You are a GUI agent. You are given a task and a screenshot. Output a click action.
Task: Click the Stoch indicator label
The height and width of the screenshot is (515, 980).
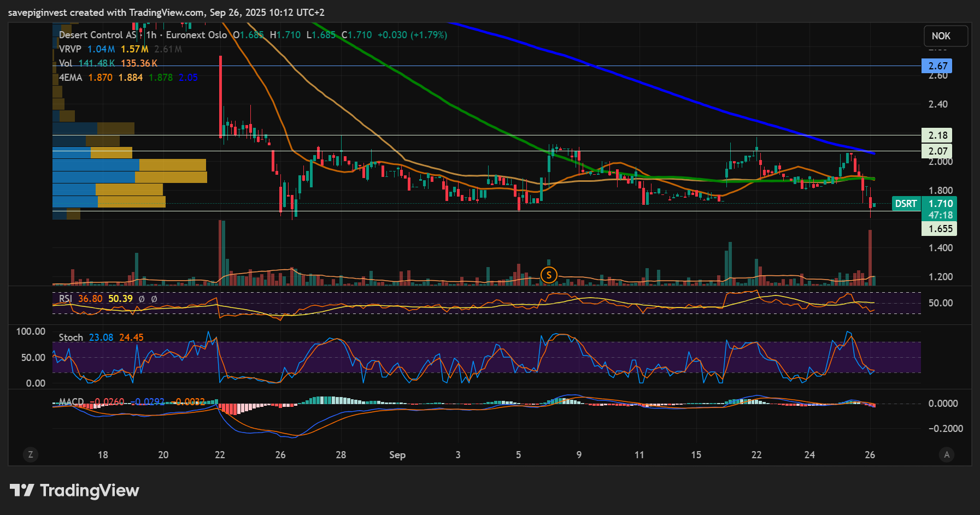click(x=71, y=338)
